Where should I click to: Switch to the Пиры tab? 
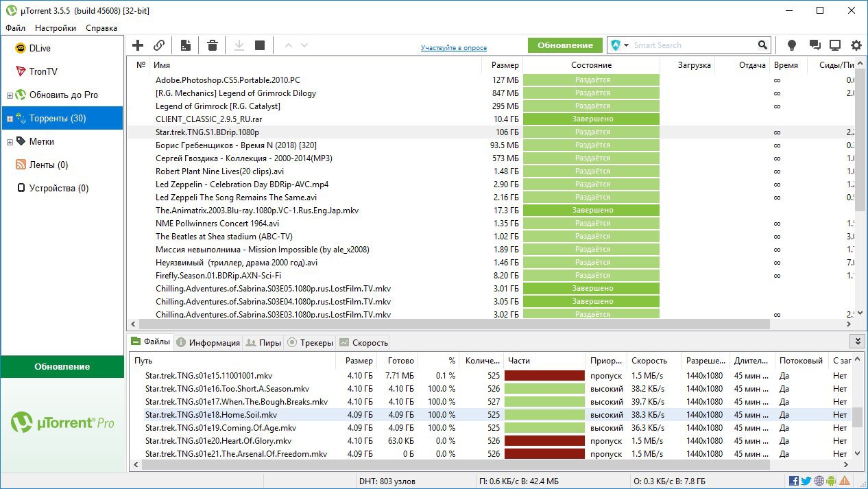(x=263, y=342)
